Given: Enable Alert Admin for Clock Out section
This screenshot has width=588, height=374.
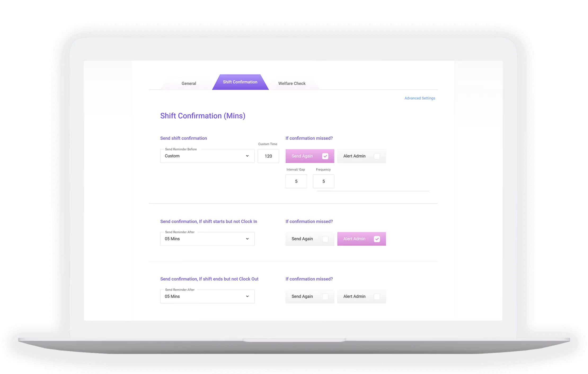Looking at the screenshot, I should pyautogui.click(x=377, y=296).
